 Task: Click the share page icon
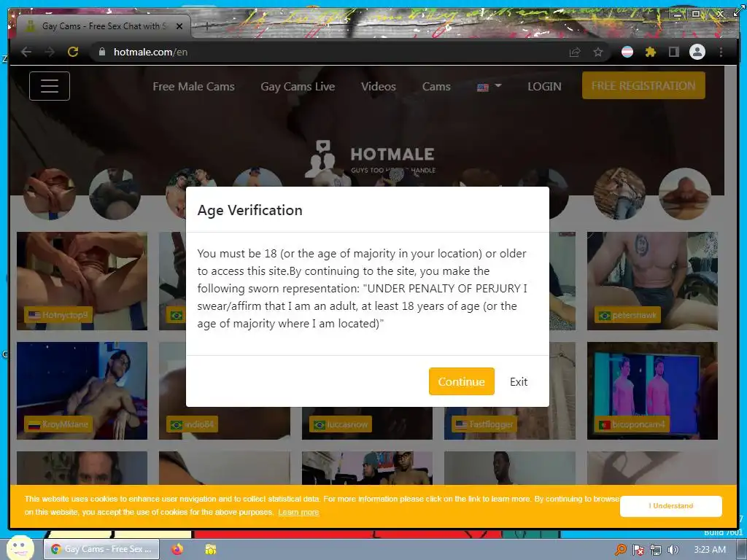(x=575, y=52)
